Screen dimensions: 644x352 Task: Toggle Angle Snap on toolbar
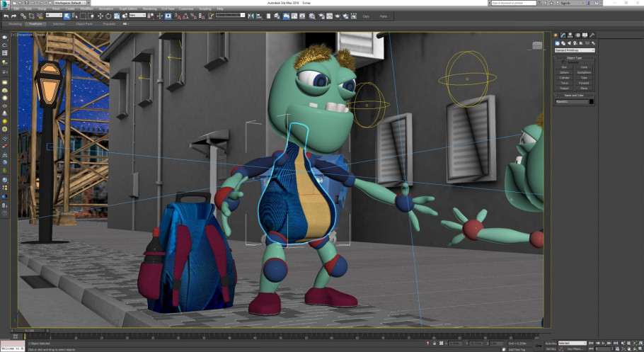click(185, 16)
